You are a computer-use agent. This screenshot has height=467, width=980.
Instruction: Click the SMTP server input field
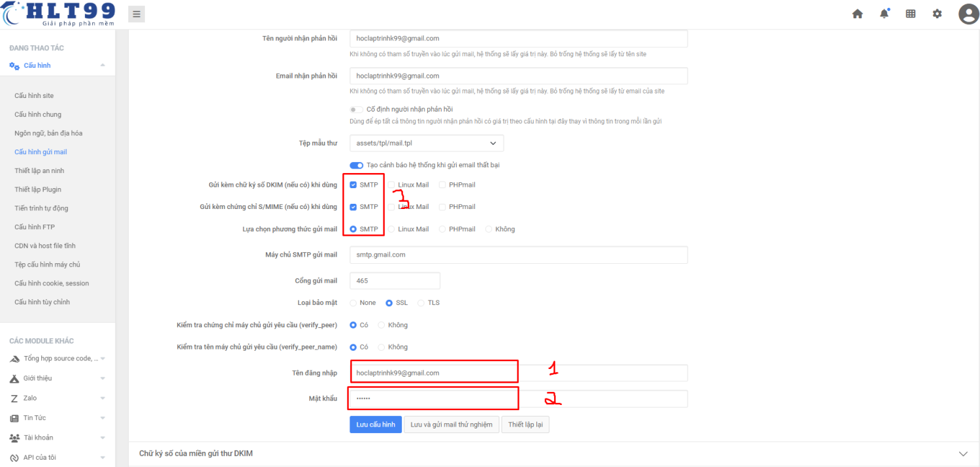click(518, 255)
